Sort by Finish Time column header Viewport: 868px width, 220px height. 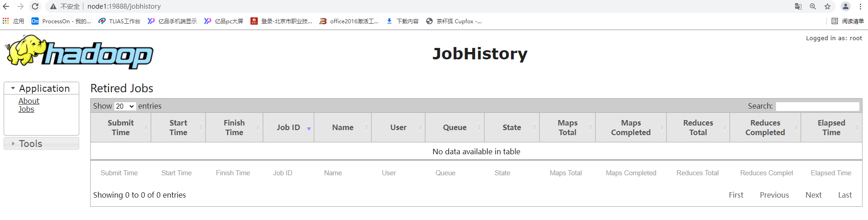(x=234, y=127)
